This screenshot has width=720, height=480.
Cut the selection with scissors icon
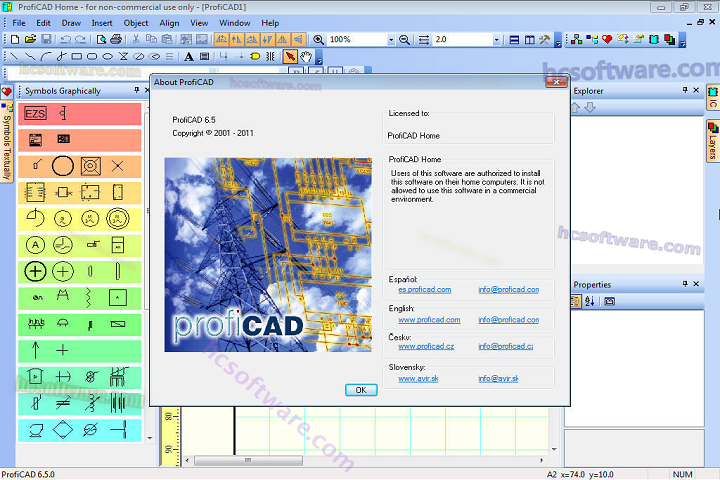click(136, 40)
